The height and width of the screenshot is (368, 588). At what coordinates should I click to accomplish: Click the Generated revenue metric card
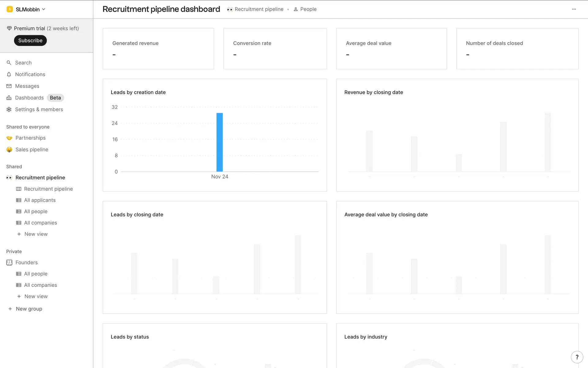(x=158, y=49)
